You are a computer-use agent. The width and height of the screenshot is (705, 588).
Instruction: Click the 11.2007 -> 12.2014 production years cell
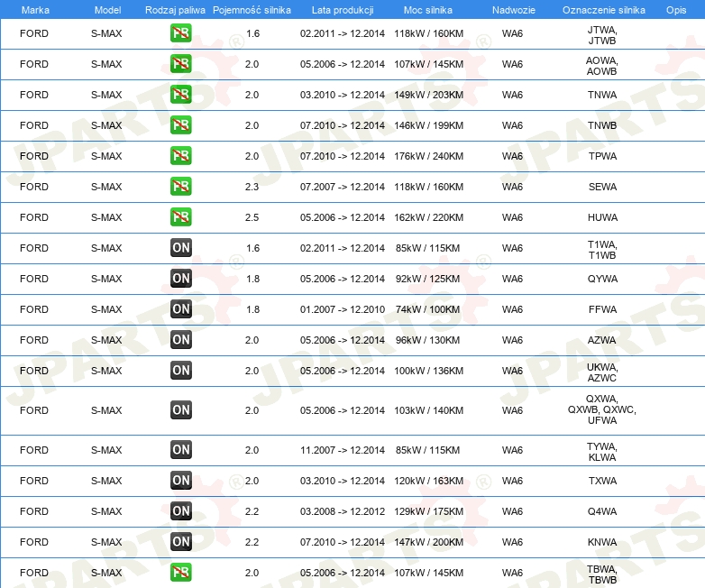coord(343,450)
